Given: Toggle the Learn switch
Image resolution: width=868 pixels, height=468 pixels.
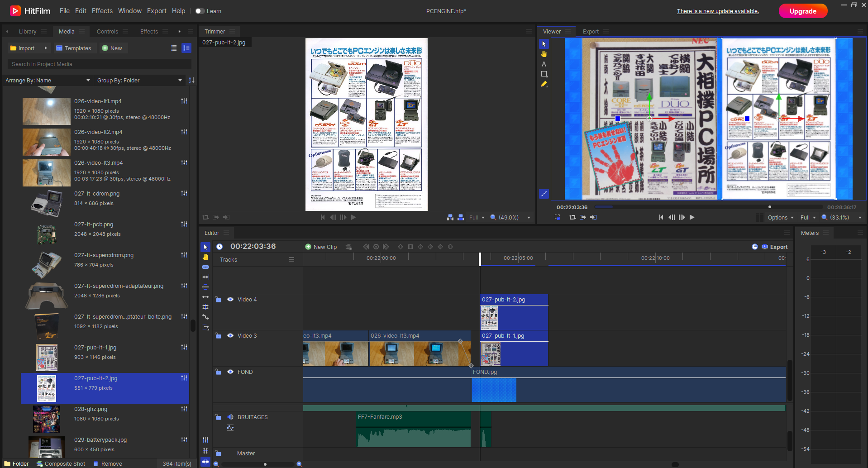Looking at the screenshot, I should [200, 11].
